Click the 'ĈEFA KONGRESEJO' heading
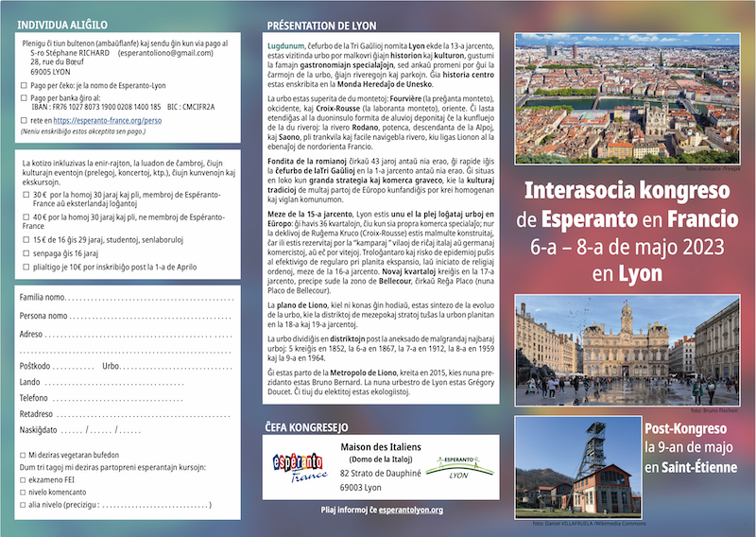Image resolution: width=756 pixels, height=537 pixels. click(306, 427)
